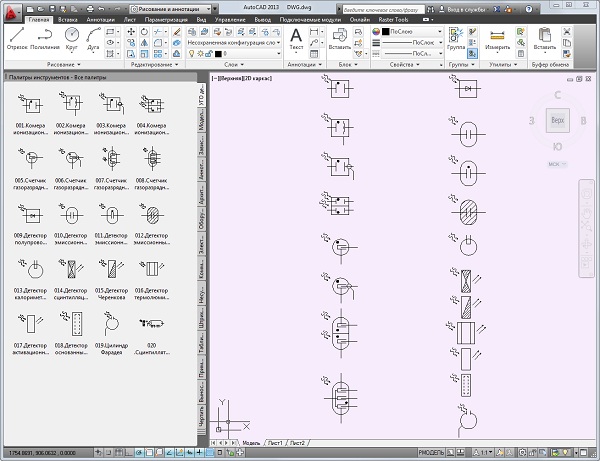
Task: Click the Вставить clipboard paste icon
Action: tap(545, 35)
